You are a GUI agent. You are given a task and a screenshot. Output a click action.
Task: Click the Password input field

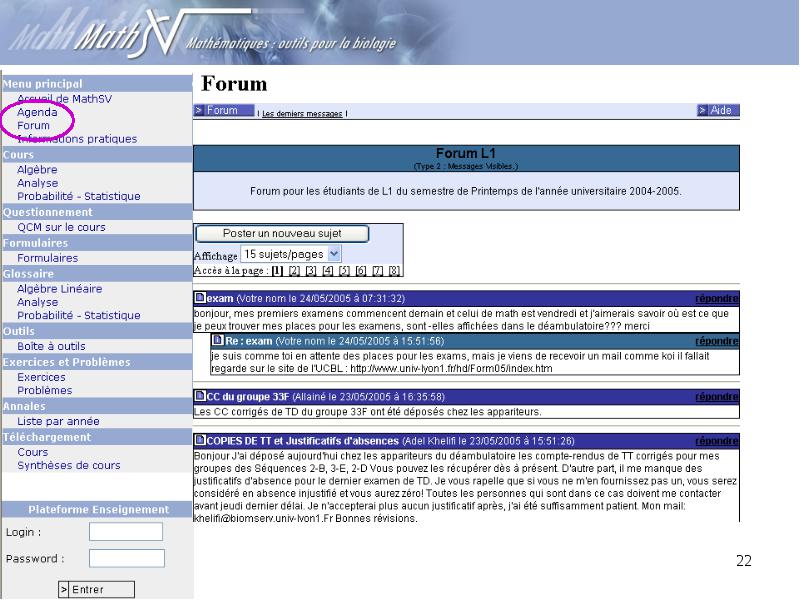click(x=127, y=558)
